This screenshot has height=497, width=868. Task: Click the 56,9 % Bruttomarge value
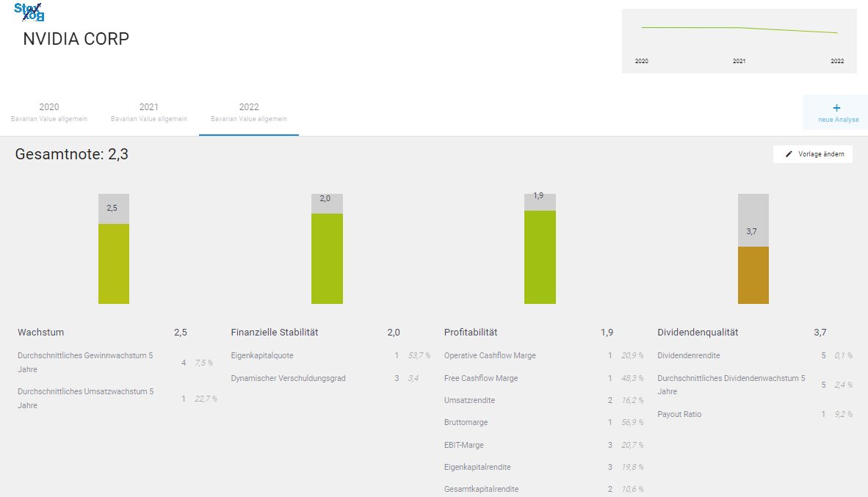tap(632, 422)
